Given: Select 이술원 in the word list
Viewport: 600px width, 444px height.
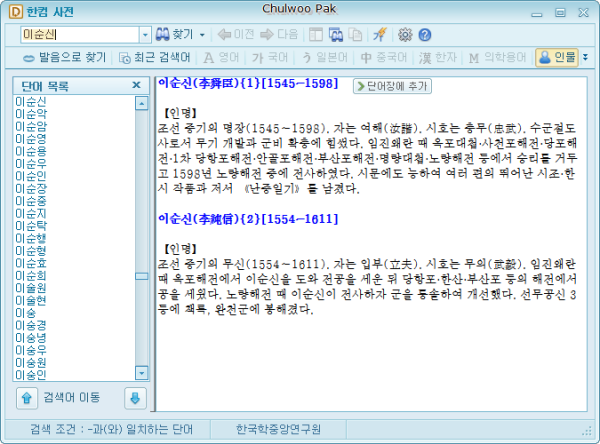Looking at the screenshot, I should 31,288.
